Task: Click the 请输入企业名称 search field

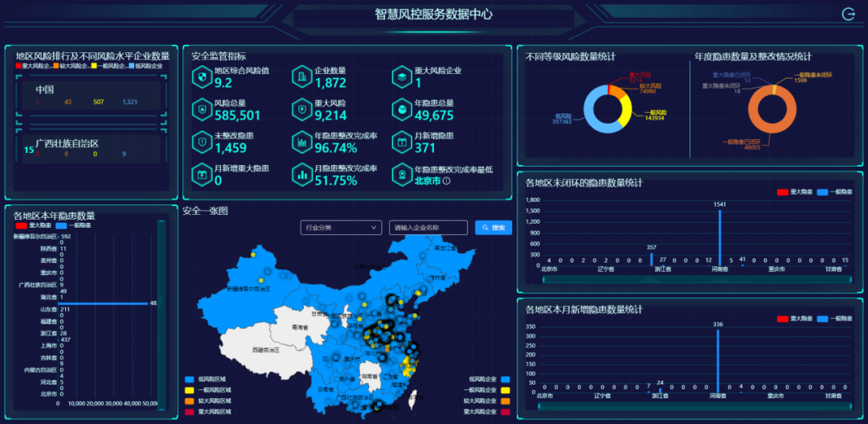Action: [428, 228]
